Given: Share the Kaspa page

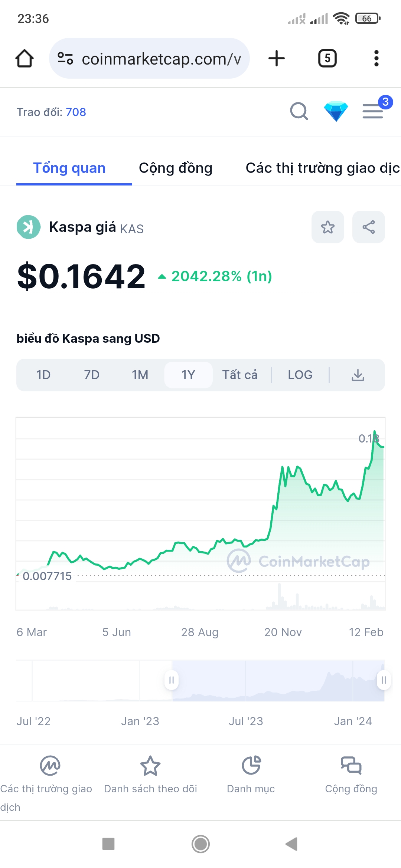Looking at the screenshot, I should click(368, 227).
